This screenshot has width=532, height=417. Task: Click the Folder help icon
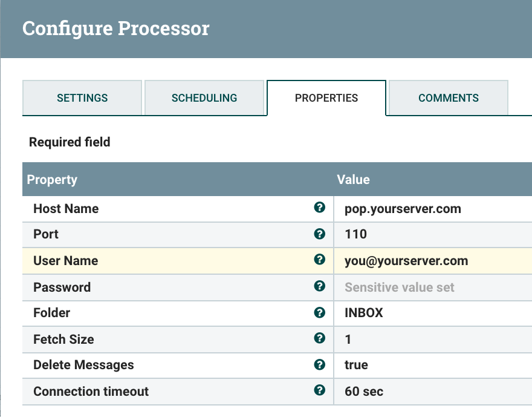(320, 312)
